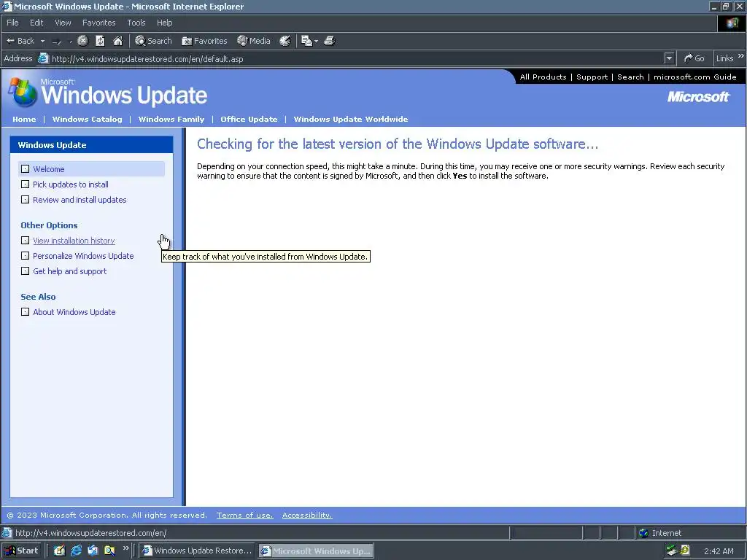Open View installation history link
The width and height of the screenshot is (747, 560).
click(x=74, y=241)
